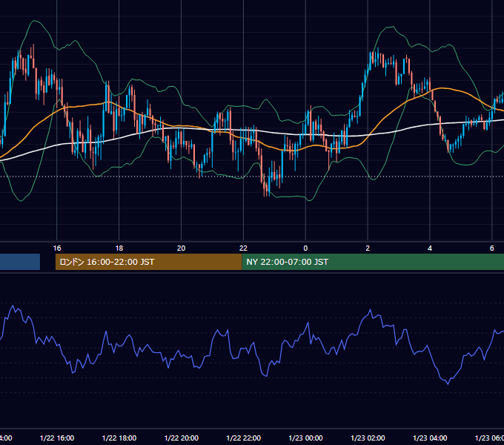504x445 pixels.
Task: Click the '1/22 16:00' time label
Action: [57, 438]
